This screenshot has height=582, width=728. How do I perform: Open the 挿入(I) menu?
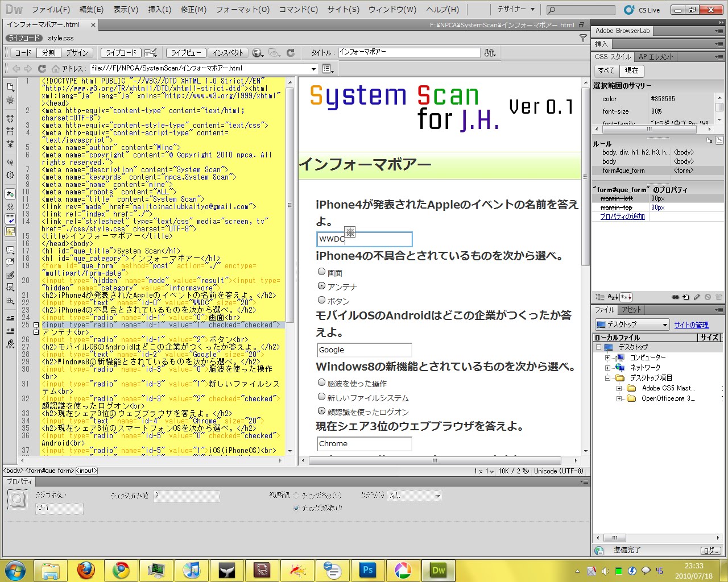pyautogui.click(x=160, y=10)
